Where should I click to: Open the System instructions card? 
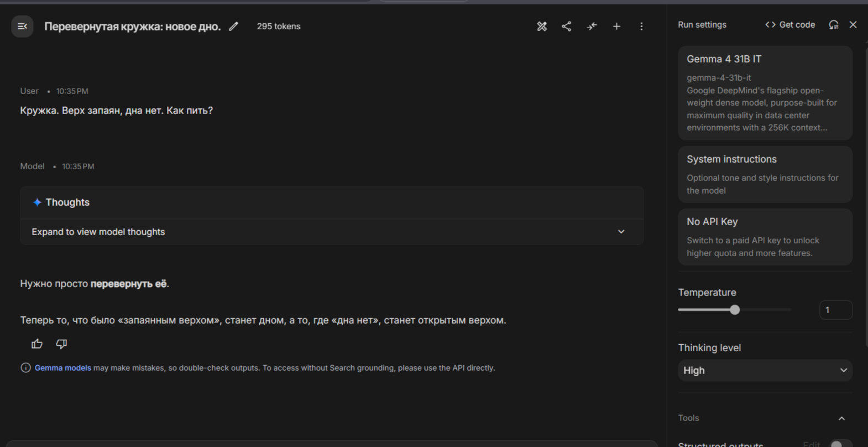(x=765, y=174)
